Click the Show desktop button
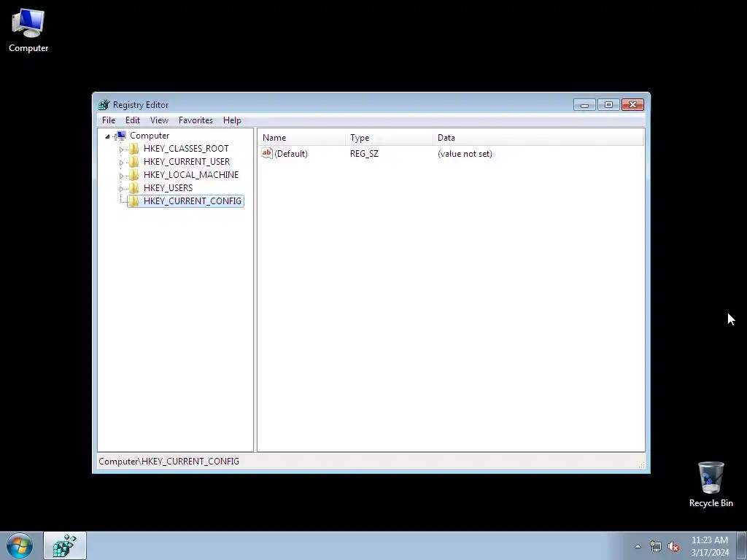The height and width of the screenshot is (560, 747). pos(742,545)
